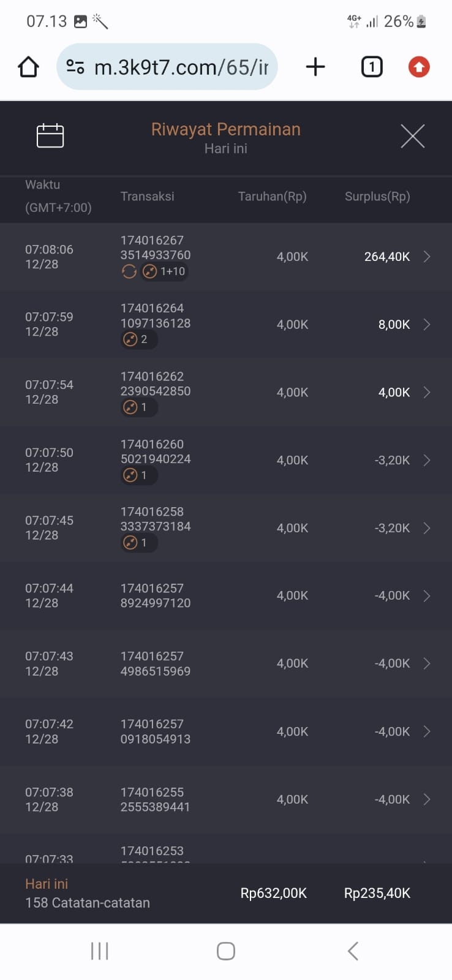Open the tab switcher showing 1 tab
Screen dimensions: 452x980
[372, 67]
